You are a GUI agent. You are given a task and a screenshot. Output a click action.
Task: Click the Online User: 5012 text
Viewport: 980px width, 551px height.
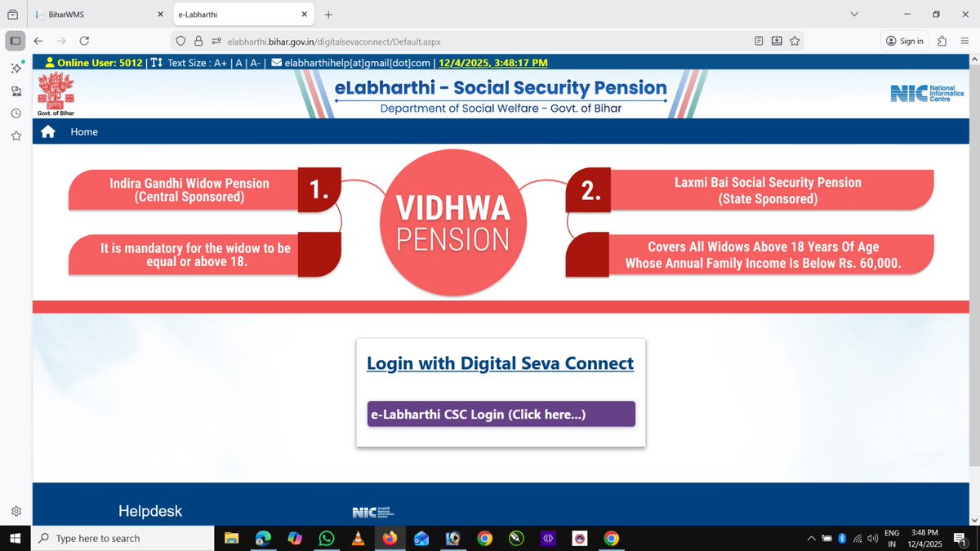[100, 62]
